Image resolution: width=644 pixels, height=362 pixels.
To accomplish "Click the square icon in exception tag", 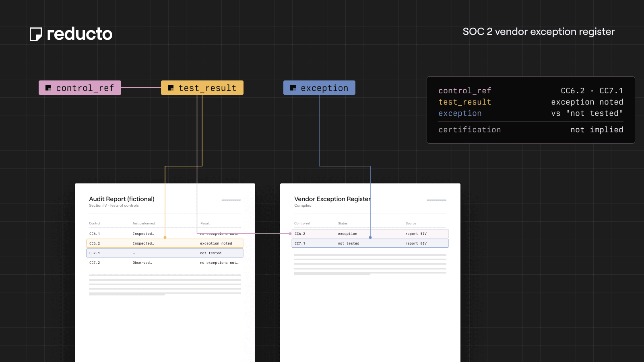I will point(293,88).
